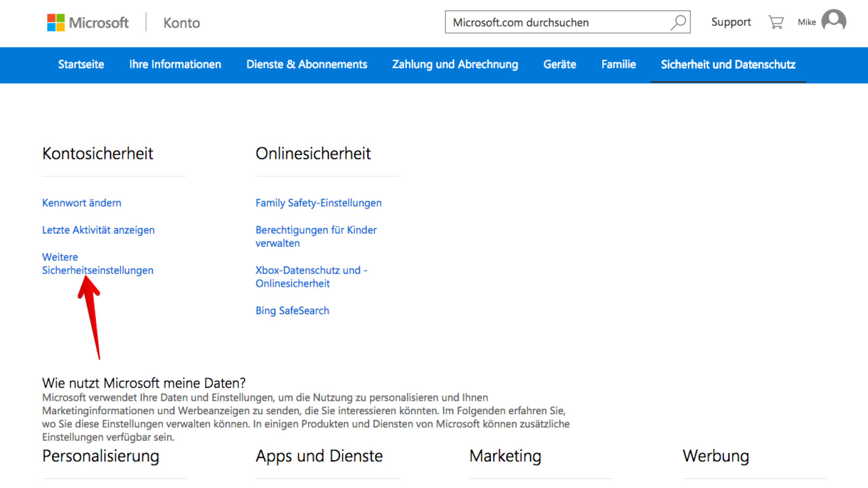Image resolution: width=868 pixels, height=488 pixels.
Task: Open Zahlung und Abrechnung tab
Action: 455,65
